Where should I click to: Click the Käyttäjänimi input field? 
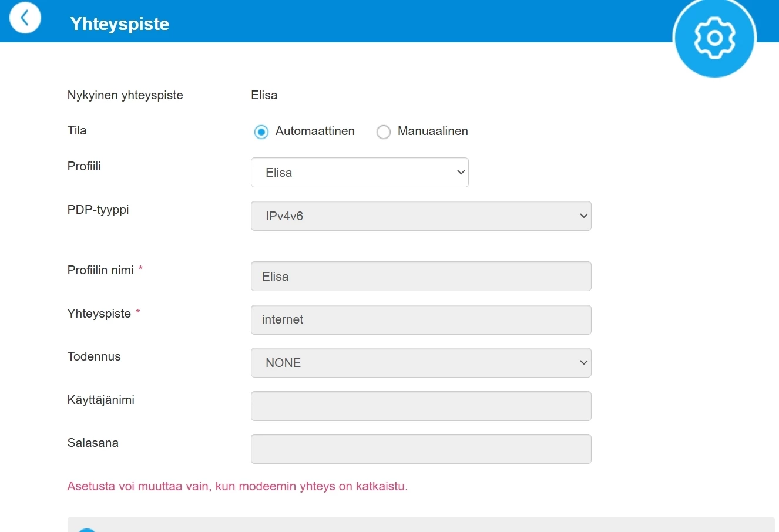click(x=421, y=406)
